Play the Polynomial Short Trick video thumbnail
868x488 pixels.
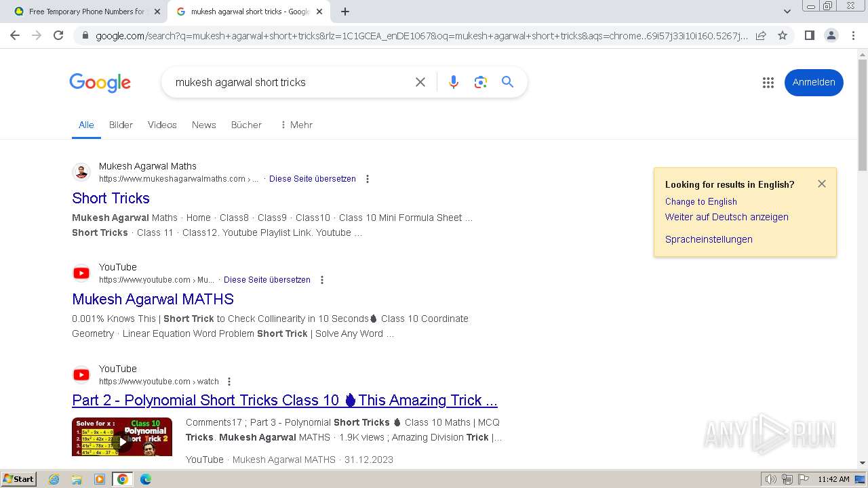[x=122, y=436]
